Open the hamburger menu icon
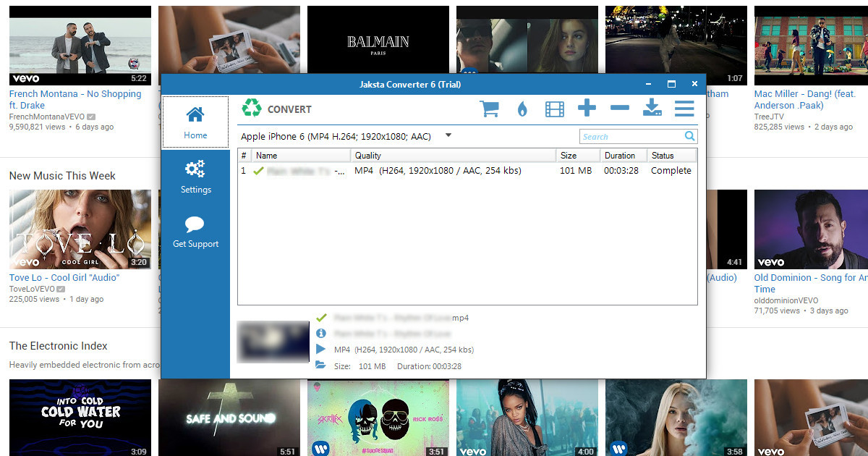This screenshot has width=868, height=456. click(x=684, y=109)
